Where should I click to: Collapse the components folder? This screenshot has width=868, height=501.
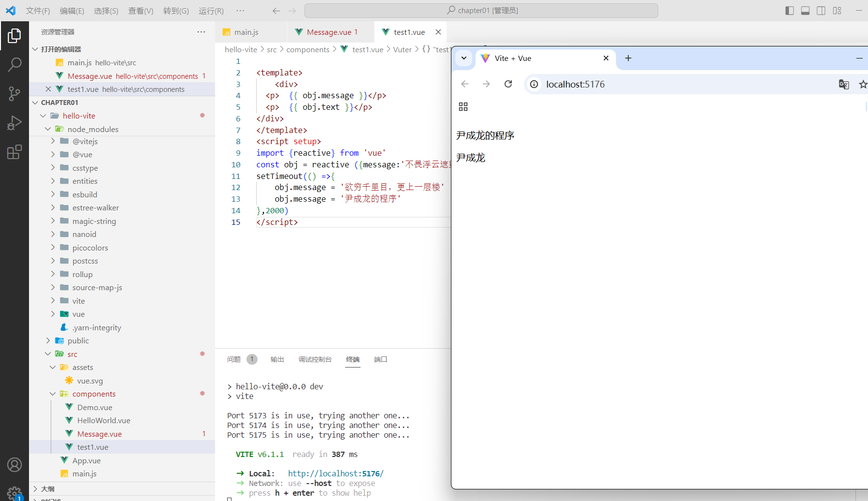[53, 394]
